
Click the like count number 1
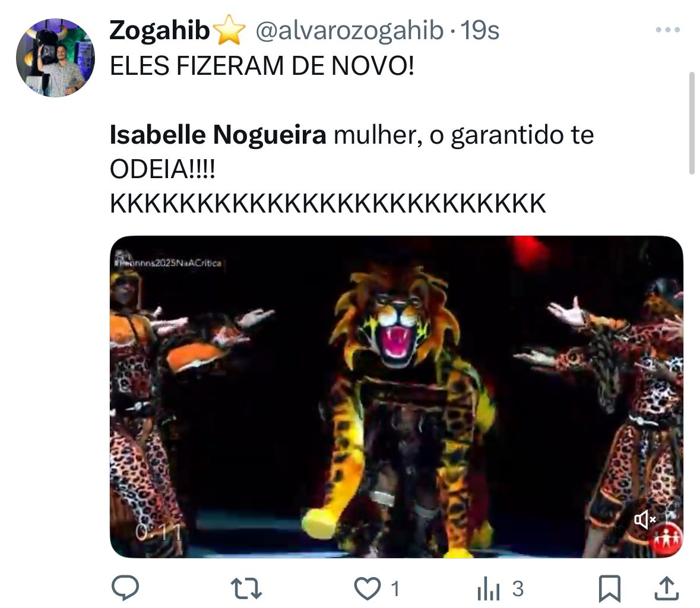395,589
